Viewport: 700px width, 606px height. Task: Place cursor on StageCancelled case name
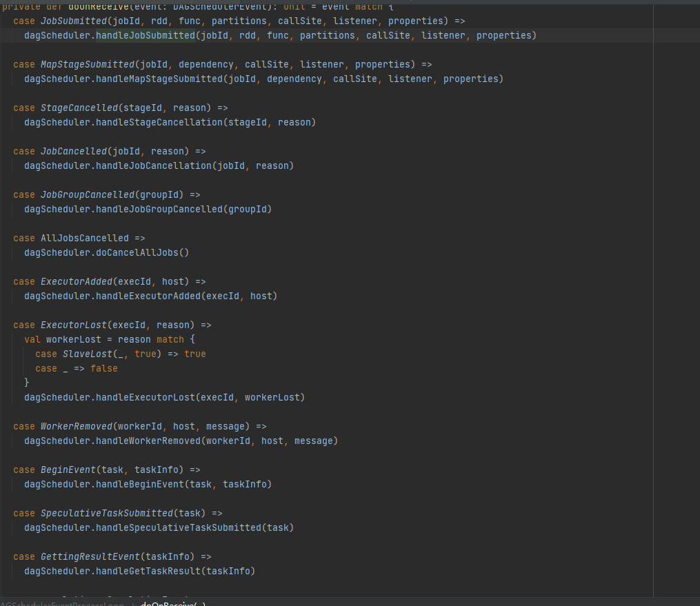(79, 108)
